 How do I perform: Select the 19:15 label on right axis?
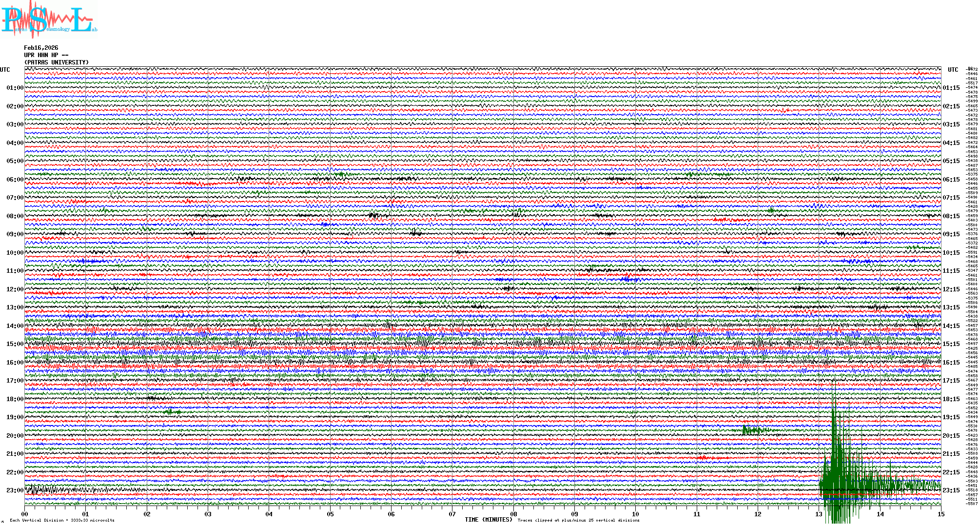[951, 417]
